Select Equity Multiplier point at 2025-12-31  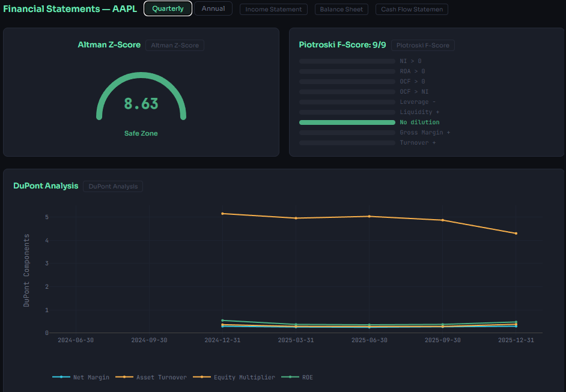516,234
